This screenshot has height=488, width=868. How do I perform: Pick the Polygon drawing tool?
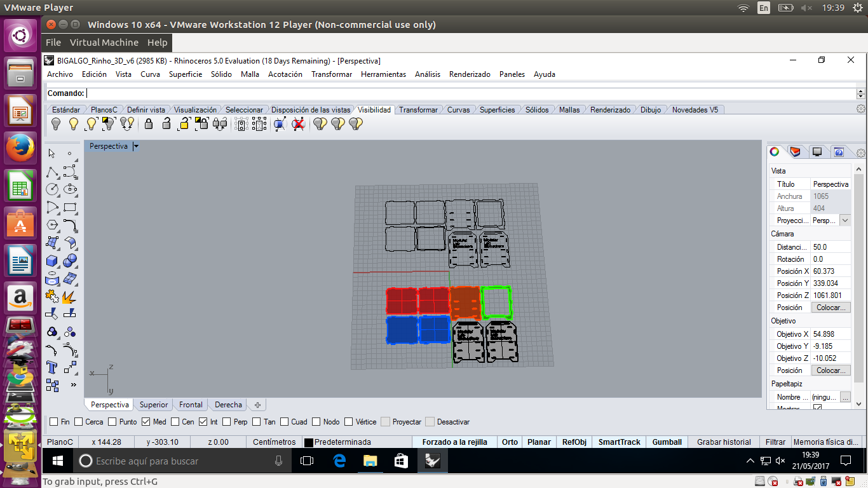pos(52,225)
